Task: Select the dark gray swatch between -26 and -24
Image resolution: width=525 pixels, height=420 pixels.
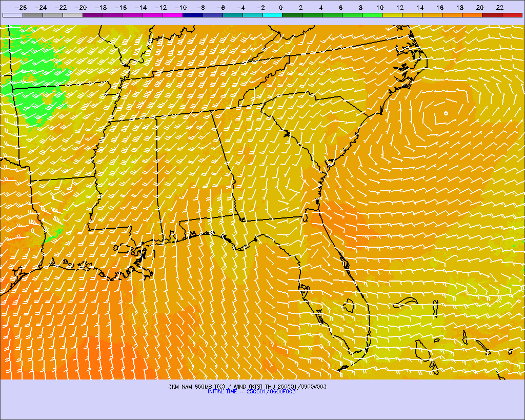Action: [x=33, y=15]
